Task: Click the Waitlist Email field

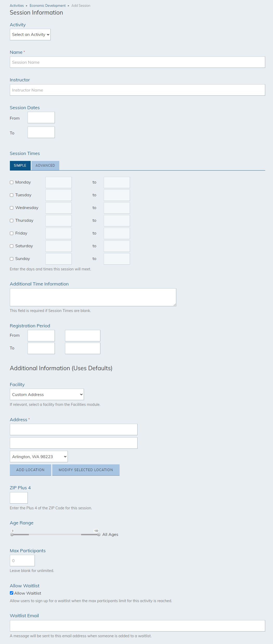Action: point(137,626)
